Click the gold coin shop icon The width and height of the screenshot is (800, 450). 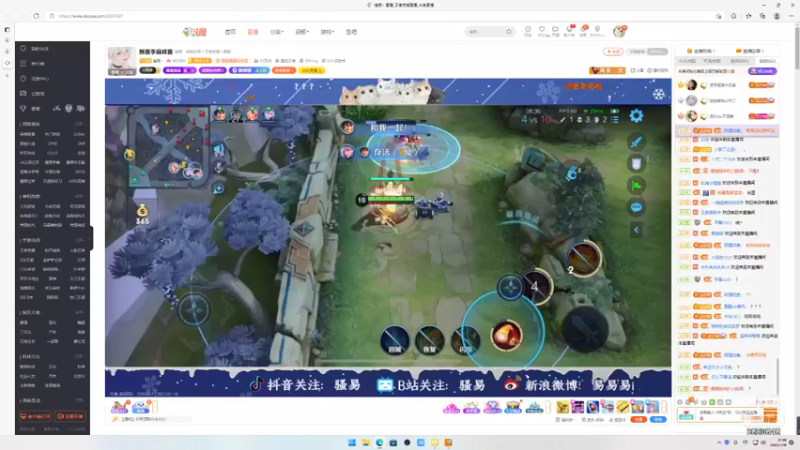pos(142,214)
